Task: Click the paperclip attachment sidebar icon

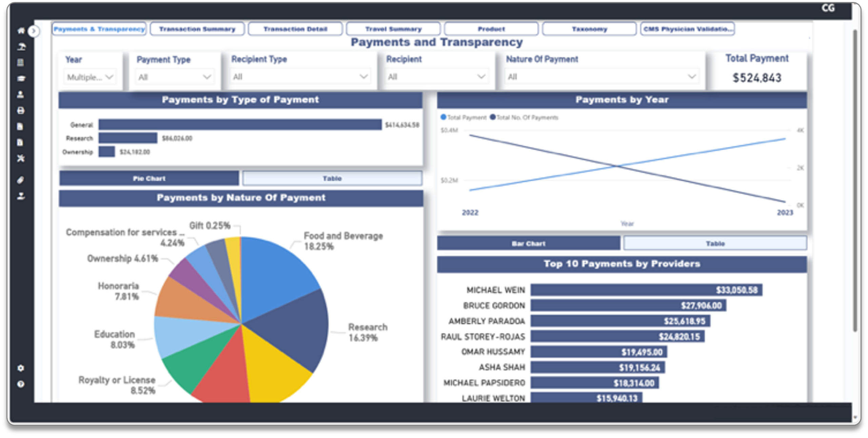Action: (21, 180)
